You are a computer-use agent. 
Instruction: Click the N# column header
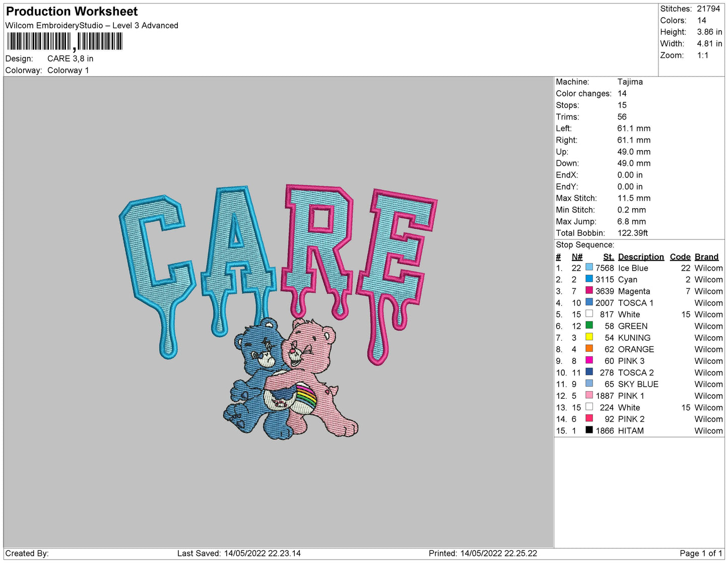point(577,257)
